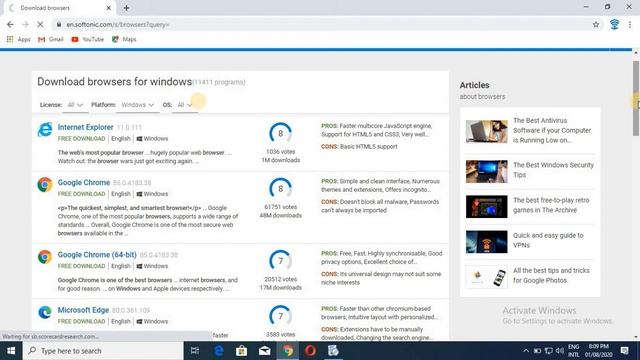The image size is (640, 360).
Task: Click the volume icon in system tray
Action: (x=560, y=351)
